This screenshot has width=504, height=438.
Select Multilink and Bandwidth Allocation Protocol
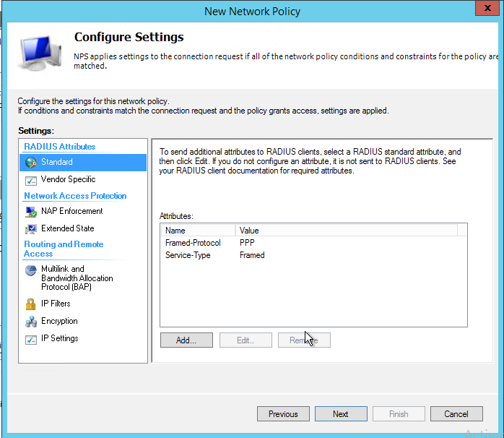click(77, 278)
